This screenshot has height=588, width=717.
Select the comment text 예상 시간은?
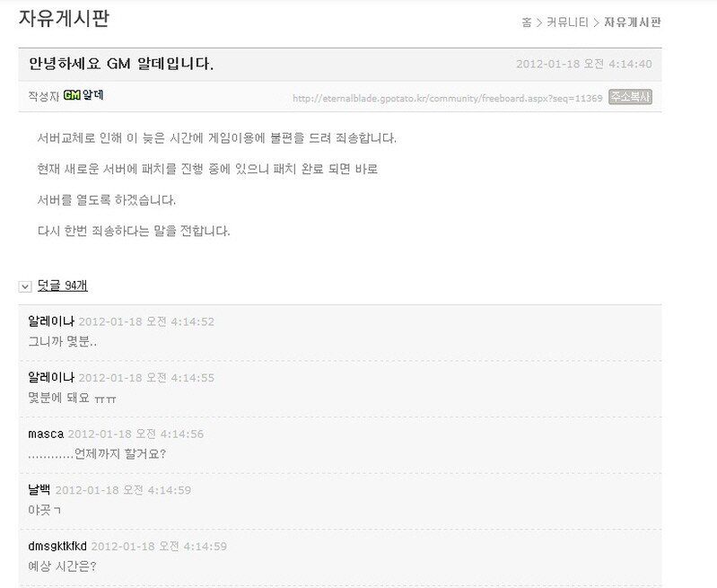(x=62, y=566)
